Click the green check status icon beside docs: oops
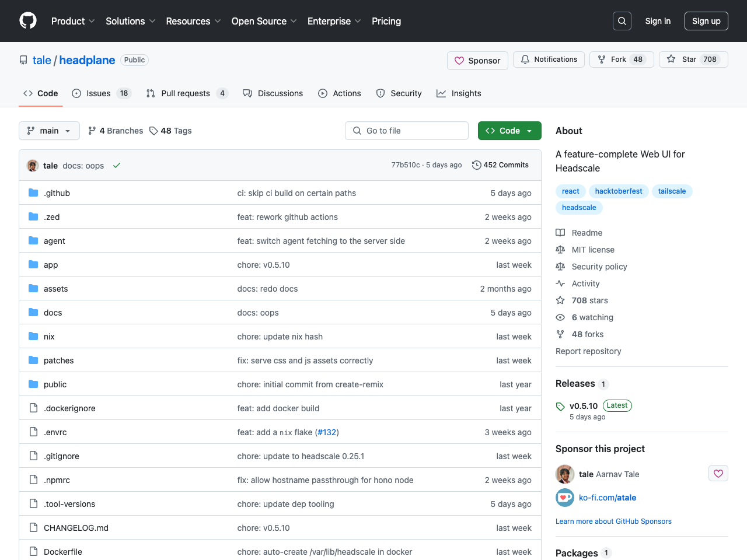Screen dimensions: 747x560 tap(117, 165)
